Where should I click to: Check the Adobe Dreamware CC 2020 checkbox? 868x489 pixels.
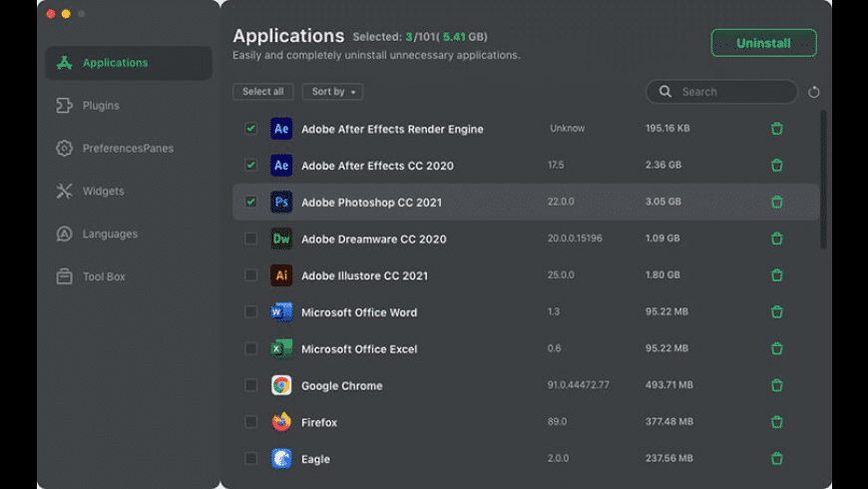point(250,239)
